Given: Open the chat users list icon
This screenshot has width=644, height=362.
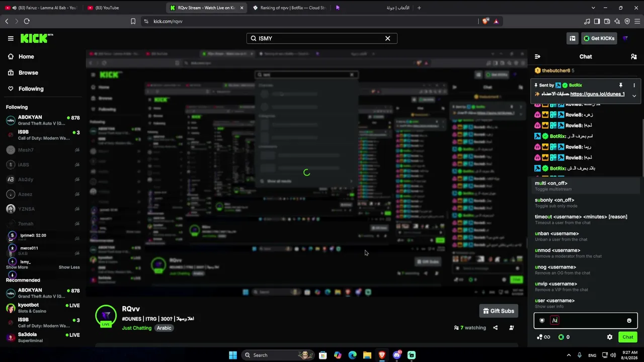Looking at the screenshot, I should tap(633, 57).
